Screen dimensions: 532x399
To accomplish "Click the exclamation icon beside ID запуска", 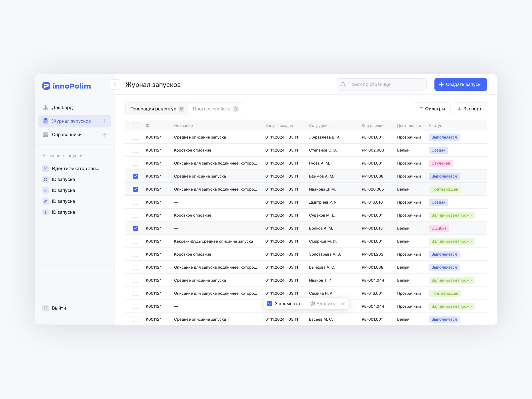I will click(x=45, y=212).
